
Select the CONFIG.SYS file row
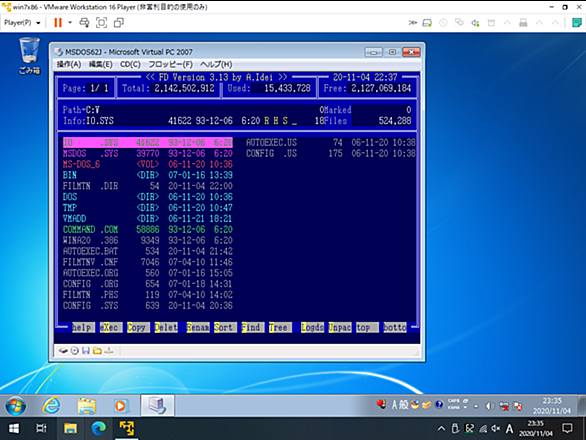click(148, 305)
